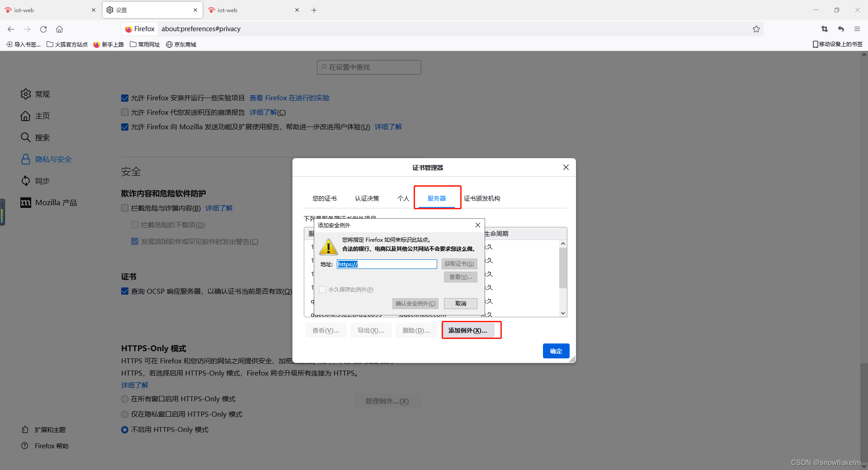Switch to the 您的证书 tab
The image size is (868, 470).
pos(324,198)
